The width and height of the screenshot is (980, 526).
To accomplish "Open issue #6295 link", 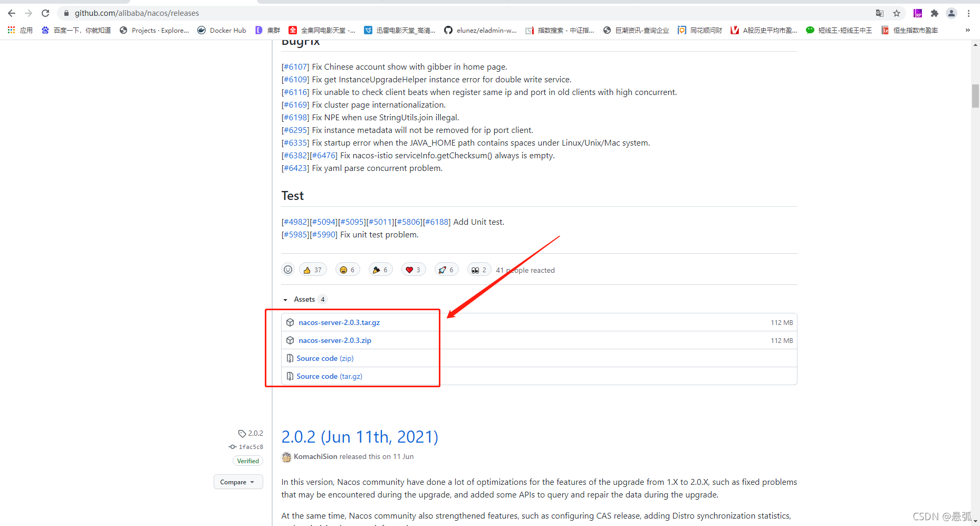I will tap(295, 130).
